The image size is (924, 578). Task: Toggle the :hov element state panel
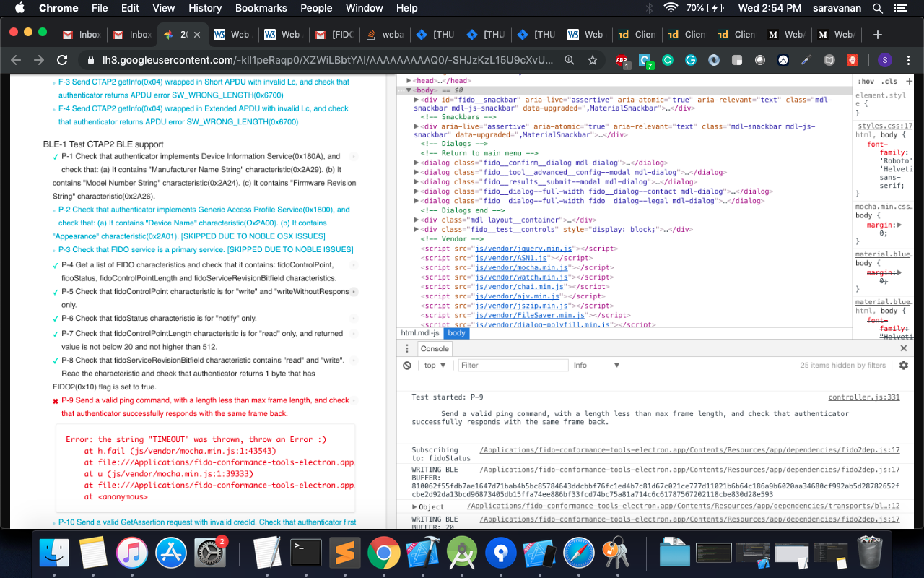click(x=866, y=82)
